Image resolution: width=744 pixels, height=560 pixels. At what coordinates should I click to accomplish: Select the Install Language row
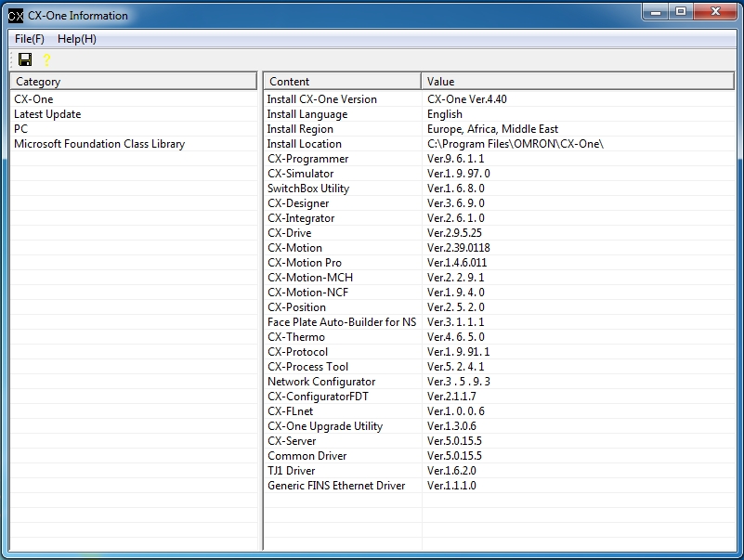[x=499, y=114]
